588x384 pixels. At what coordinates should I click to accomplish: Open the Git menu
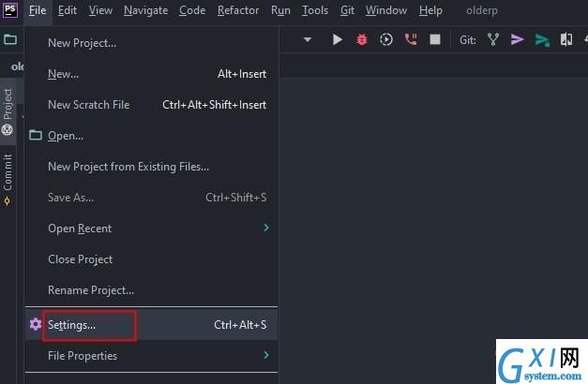[347, 10]
